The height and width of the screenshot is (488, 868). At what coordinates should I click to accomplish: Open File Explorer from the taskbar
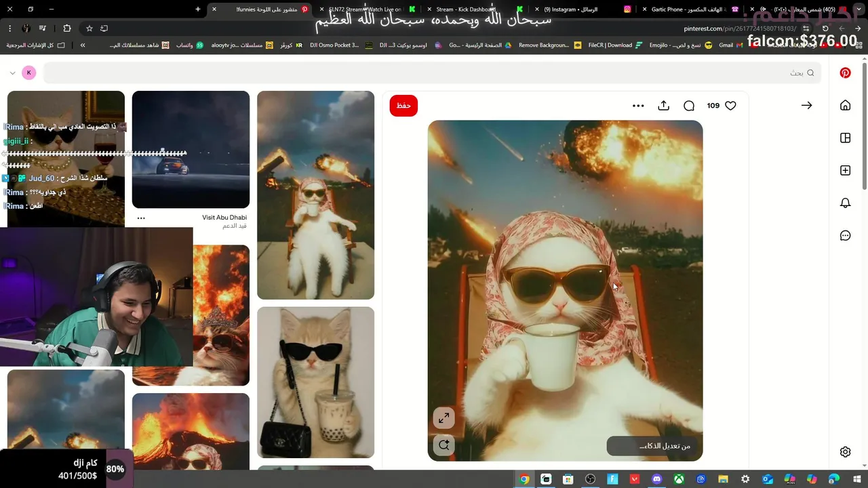(x=723, y=479)
